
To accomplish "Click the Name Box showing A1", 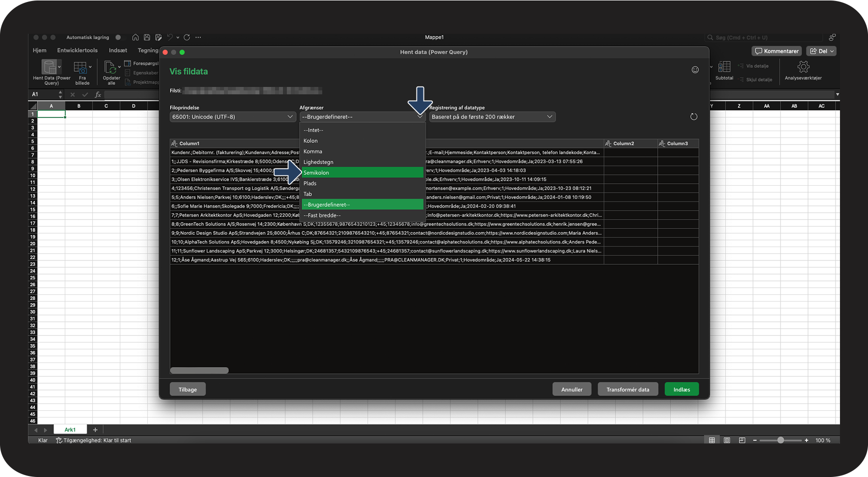I will coord(47,94).
